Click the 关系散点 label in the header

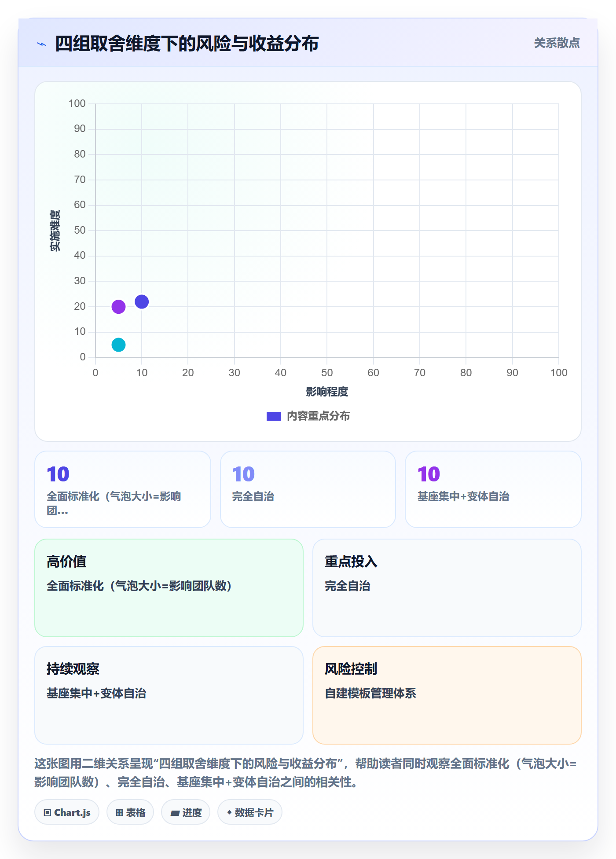tap(557, 43)
